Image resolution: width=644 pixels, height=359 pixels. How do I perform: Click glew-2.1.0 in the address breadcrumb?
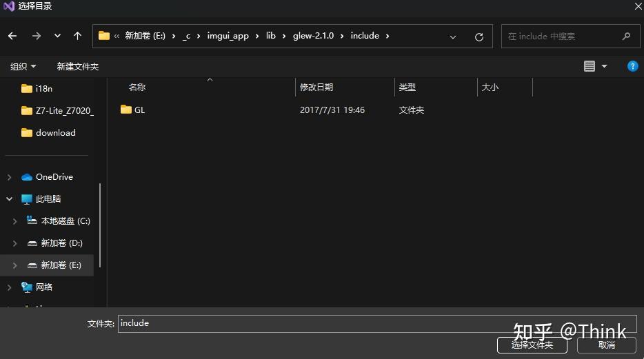313,36
